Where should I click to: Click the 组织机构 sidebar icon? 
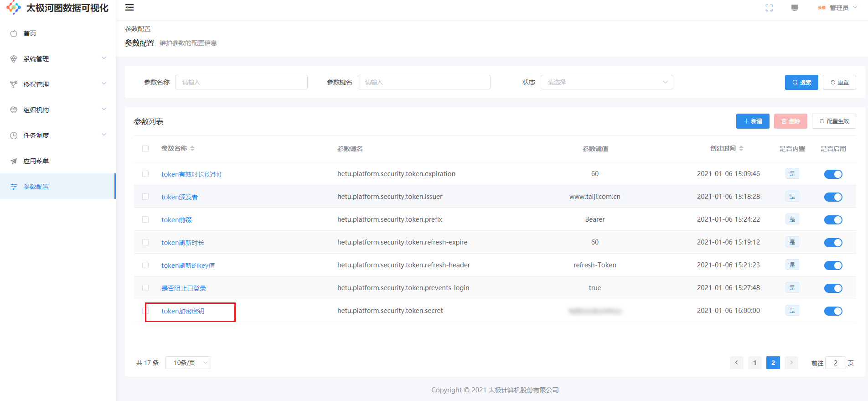(x=14, y=110)
